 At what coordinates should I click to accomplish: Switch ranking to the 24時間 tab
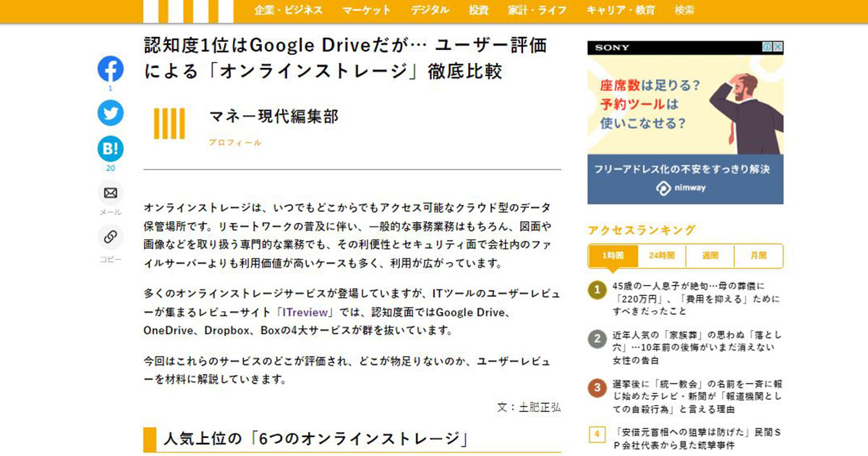662,256
